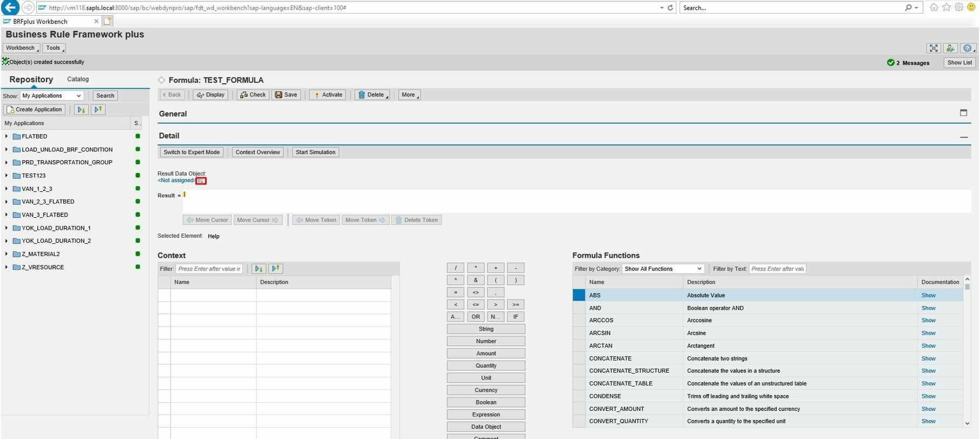Click Show documentation link for ABS
Image resolution: width=980 pixels, height=439 pixels.
[x=928, y=295]
